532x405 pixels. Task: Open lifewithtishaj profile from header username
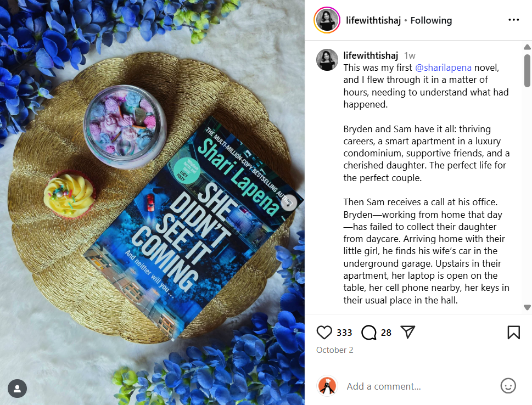[x=373, y=20]
